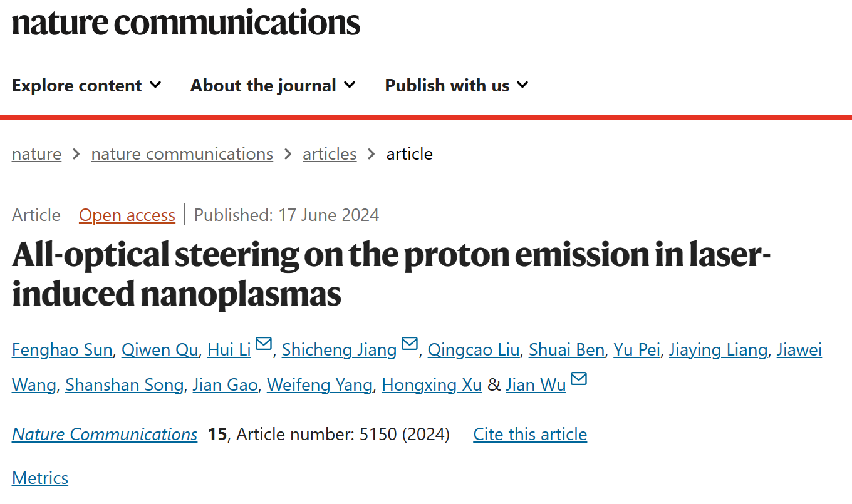This screenshot has height=504, width=852.
Task: Navigate to the articles breadcrumb
Action: point(330,154)
